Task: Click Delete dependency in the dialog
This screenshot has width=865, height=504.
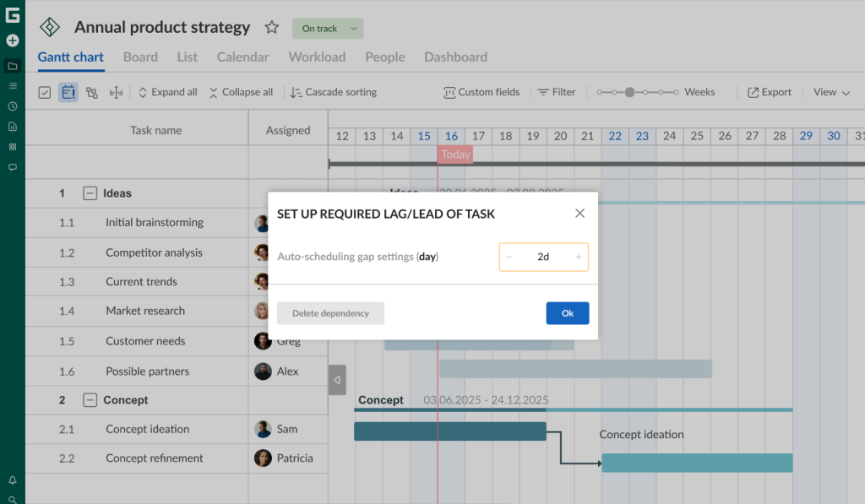Action: tap(330, 312)
